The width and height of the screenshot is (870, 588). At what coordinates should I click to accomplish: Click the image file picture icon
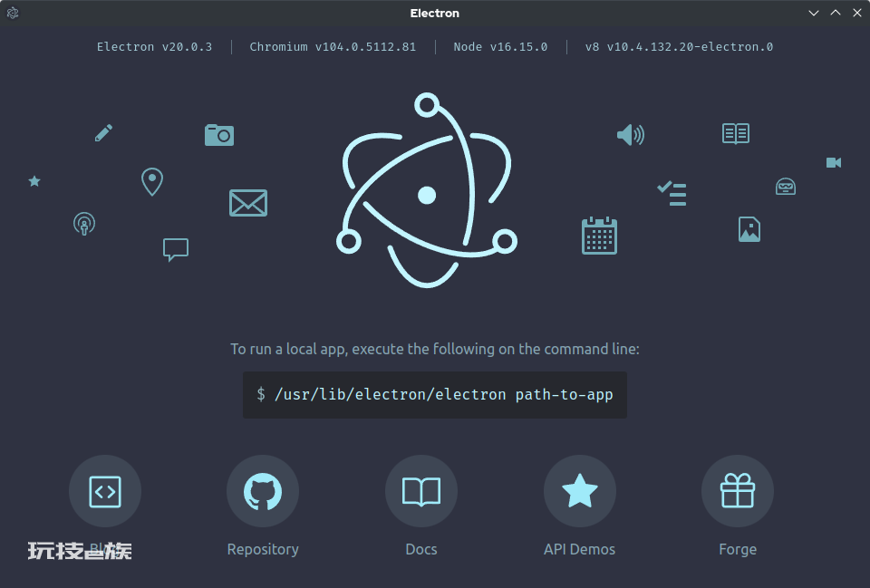pos(749,229)
